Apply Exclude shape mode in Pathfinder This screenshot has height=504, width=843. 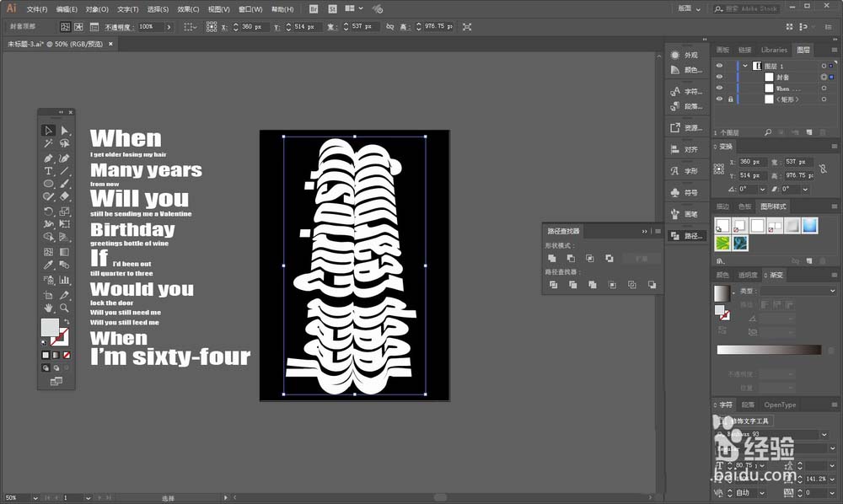(609, 259)
